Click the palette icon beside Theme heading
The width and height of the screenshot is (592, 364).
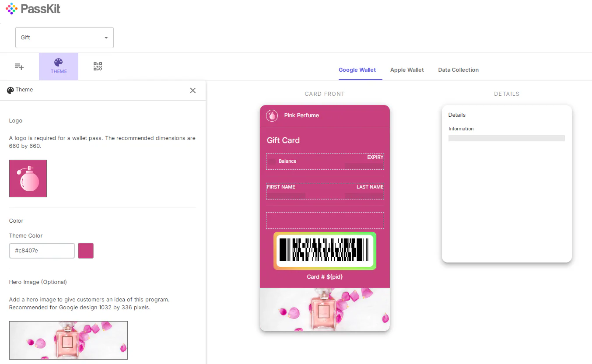(11, 90)
